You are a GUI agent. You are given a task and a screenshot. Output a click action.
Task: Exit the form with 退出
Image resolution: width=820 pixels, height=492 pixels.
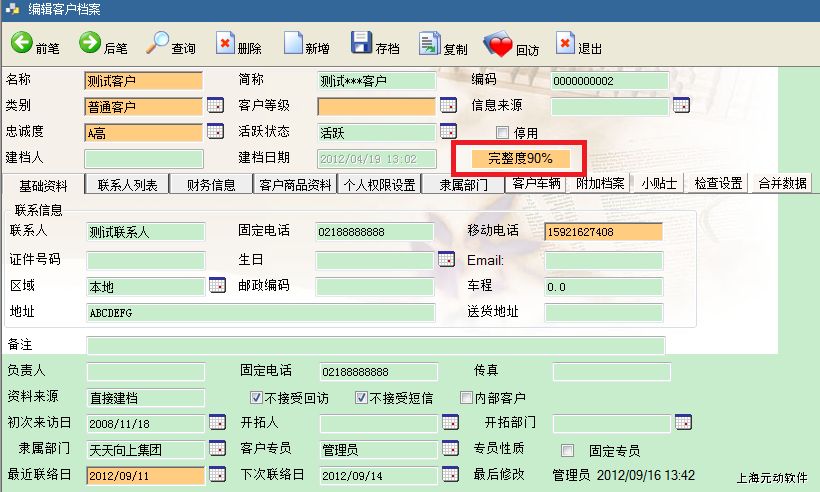tap(578, 44)
